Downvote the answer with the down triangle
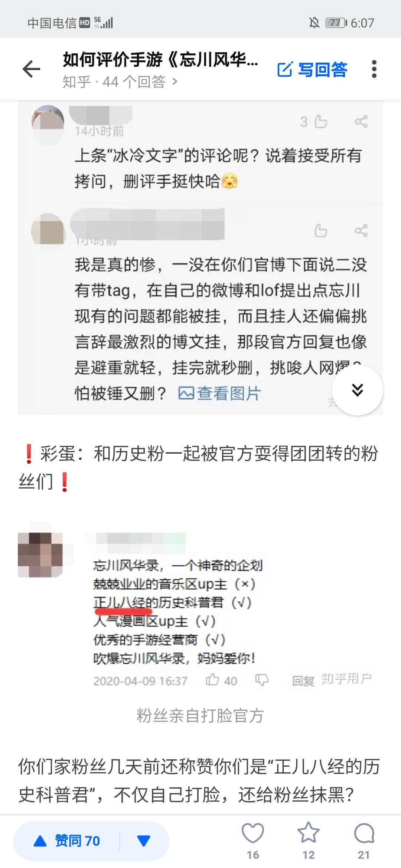401x868 pixels. 144,841
